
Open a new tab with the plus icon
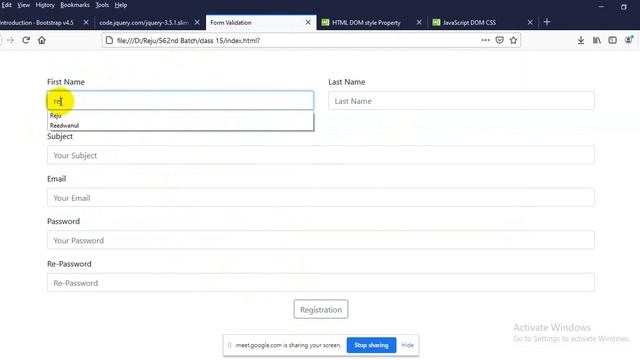click(x=547, y=22)
